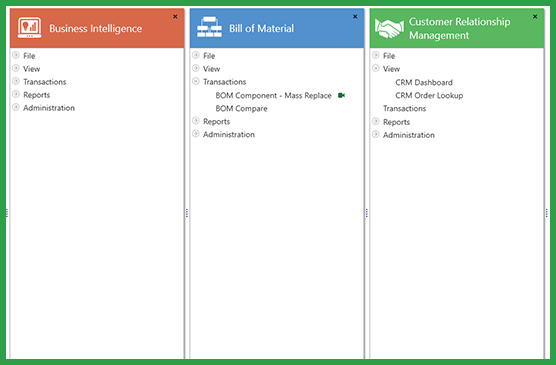Open CRM Dashboard
Viewport: 556px width, 365px height.
point(424,82)
